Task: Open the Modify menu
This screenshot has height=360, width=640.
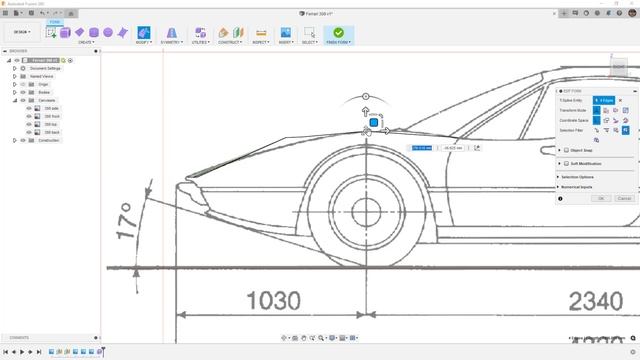Action: [144, 42]
